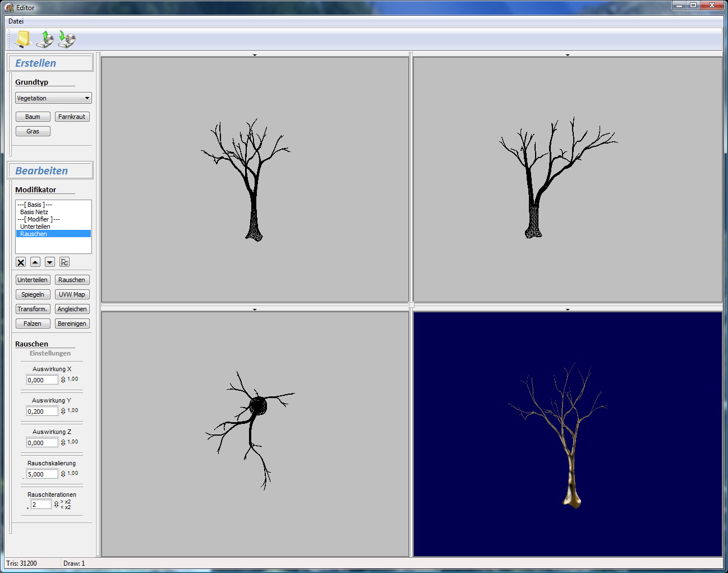Click the Rauschiterationen spinner arrows

coord(56,505)
